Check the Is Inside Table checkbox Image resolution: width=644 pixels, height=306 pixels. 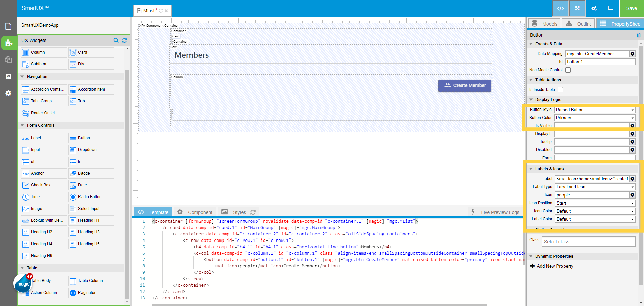[x=560, y=89]
